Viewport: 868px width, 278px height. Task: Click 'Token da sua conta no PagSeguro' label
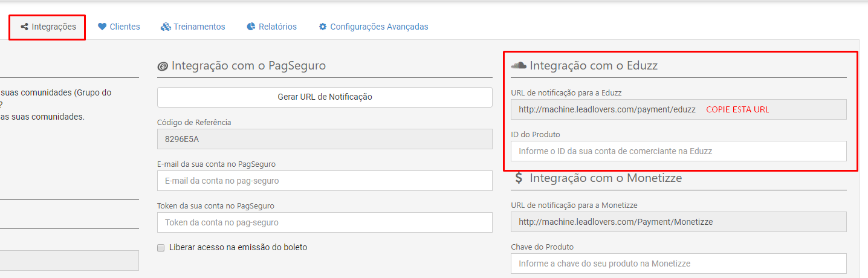[215, 205]
